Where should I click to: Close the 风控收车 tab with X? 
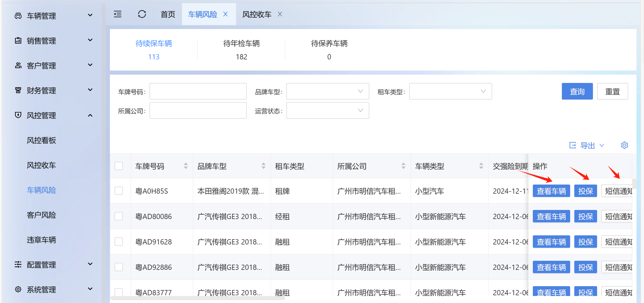(280, 14)
